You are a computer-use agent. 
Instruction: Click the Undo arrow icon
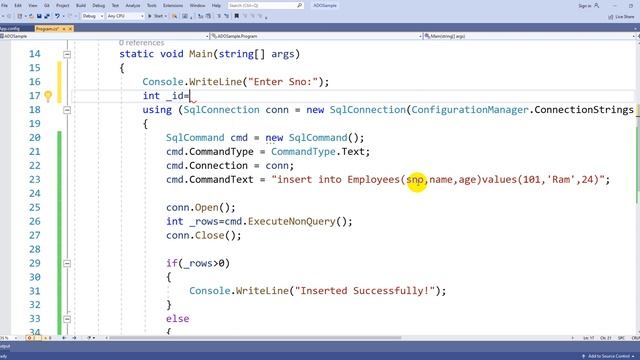57,16
